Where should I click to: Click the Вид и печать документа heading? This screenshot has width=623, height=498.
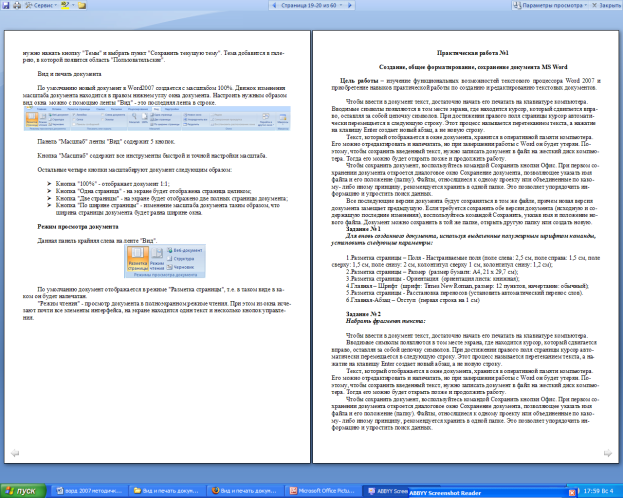click(x=70, y=74)
